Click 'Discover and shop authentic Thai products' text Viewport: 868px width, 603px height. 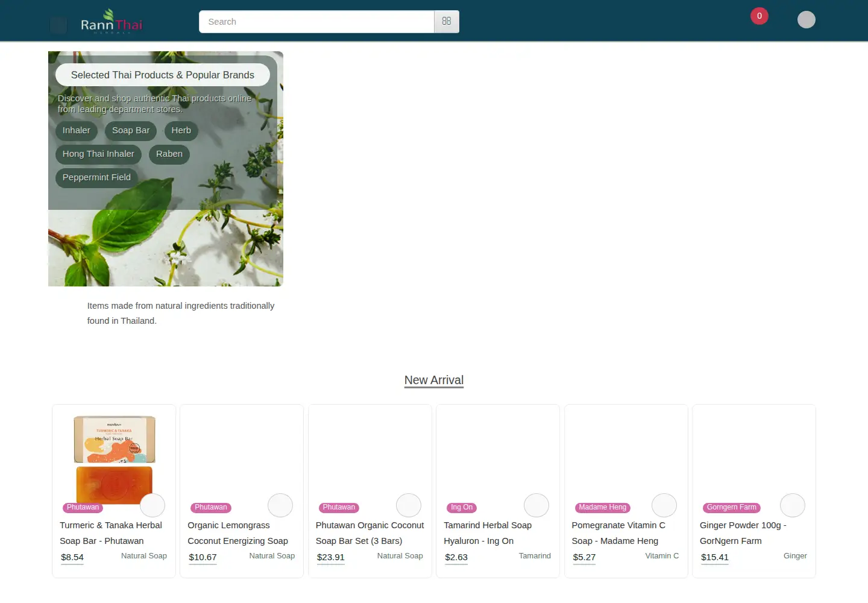(x=155, y=104)
